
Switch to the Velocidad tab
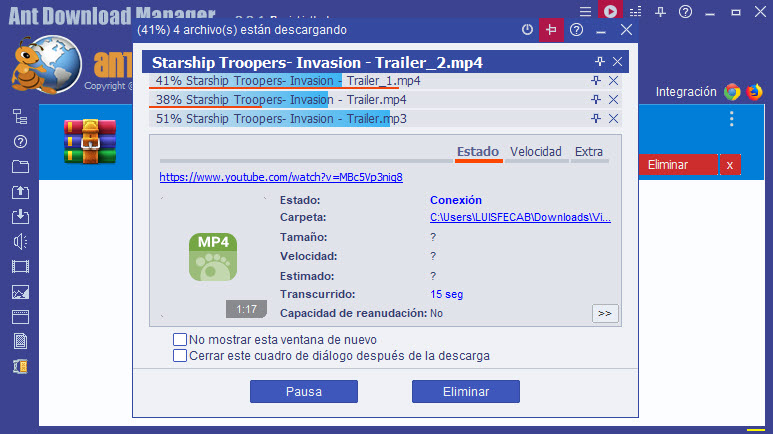536,152
